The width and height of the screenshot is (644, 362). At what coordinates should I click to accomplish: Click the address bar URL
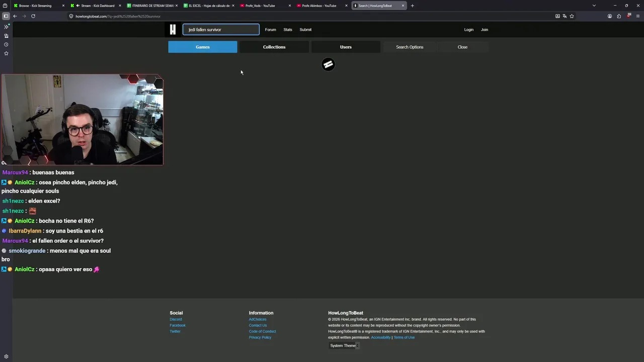[x=118, y=16]
